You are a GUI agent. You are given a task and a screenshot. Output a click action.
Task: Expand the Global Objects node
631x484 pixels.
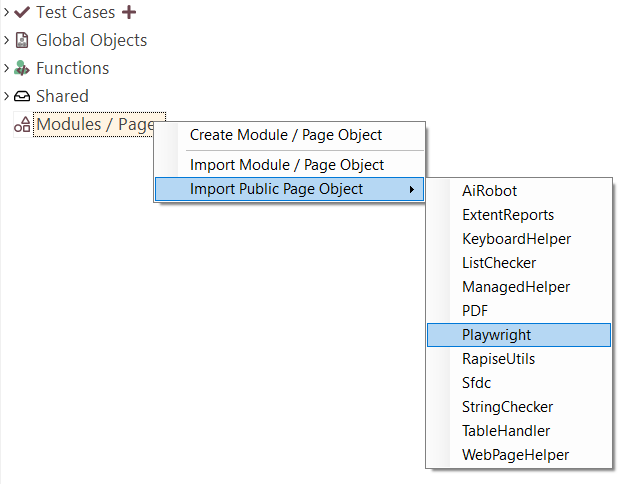click(x=7, y=41)
